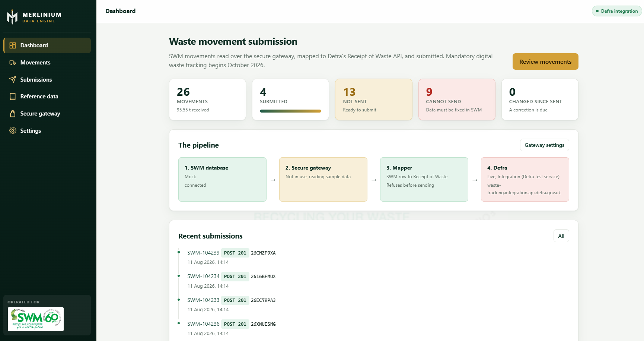644x341 pixels.
Task: Click submission SWM-104239
Action: tap(203, 253)
